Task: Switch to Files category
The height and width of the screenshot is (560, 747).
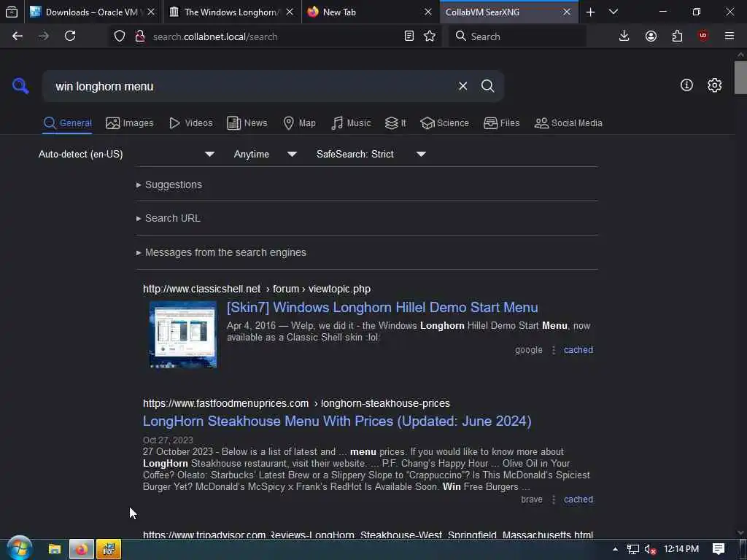Action: 501,122
